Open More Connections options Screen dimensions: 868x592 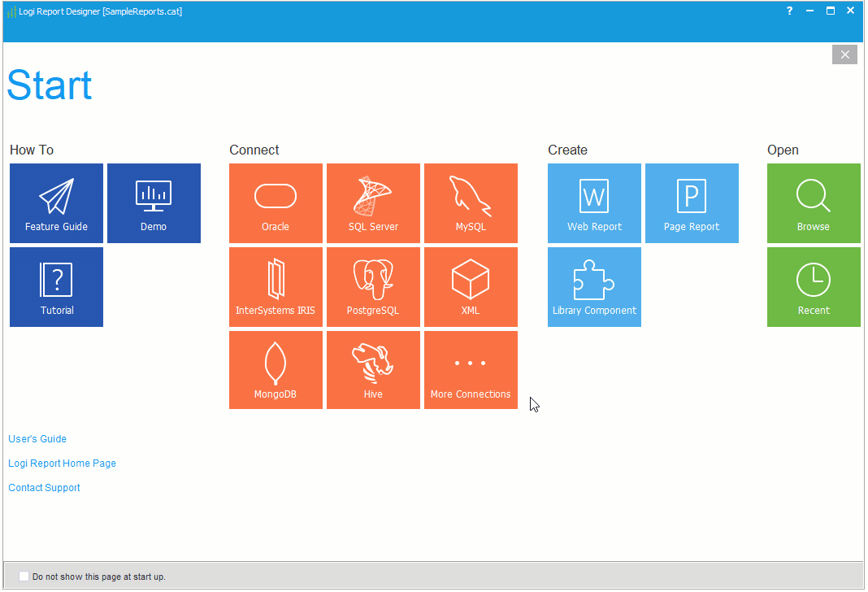tap(471, 370)
